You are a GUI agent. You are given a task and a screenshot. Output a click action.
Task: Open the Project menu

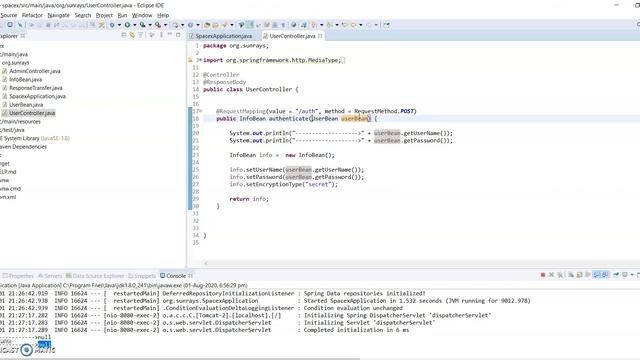click(104, 15)
